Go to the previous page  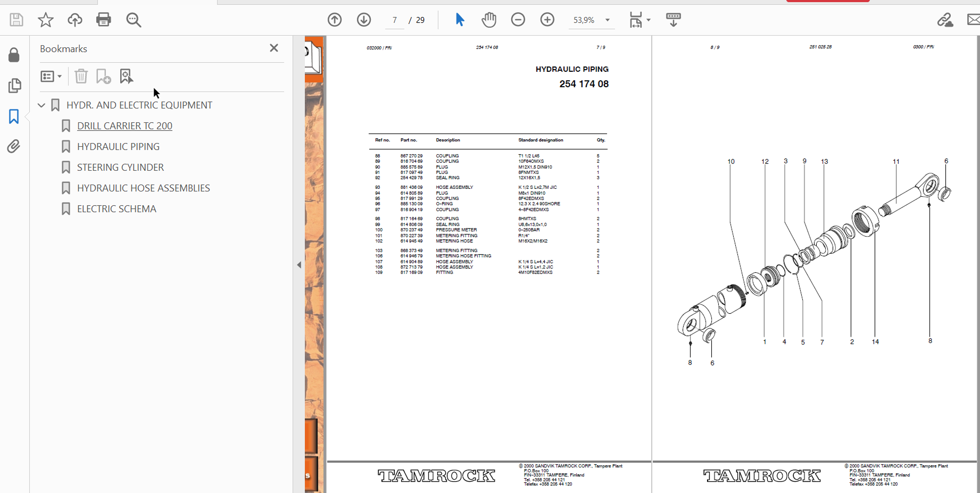[x=335, y=20]
